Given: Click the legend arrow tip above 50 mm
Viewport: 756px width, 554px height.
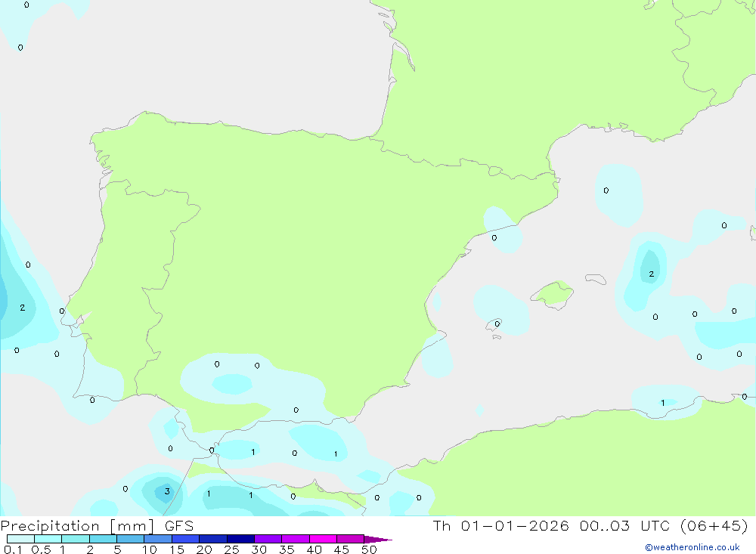Looking at the screenshot, I should [378, 540].
